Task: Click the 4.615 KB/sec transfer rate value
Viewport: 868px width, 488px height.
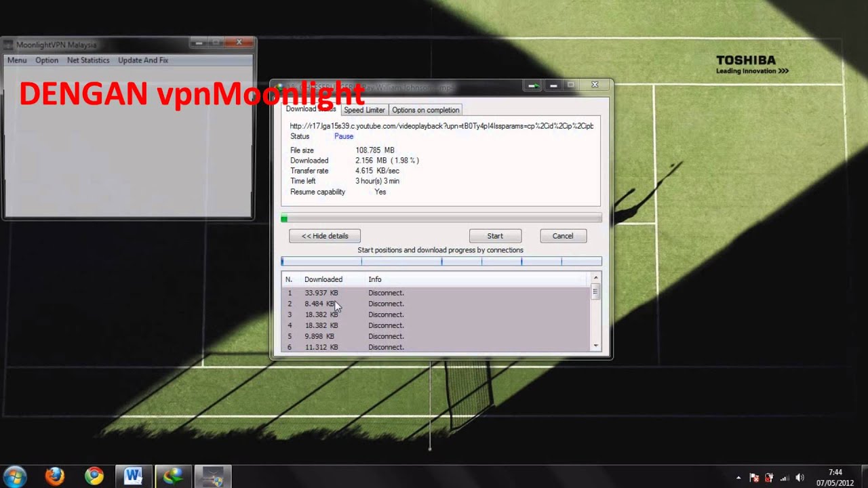Action: point(377,171)
